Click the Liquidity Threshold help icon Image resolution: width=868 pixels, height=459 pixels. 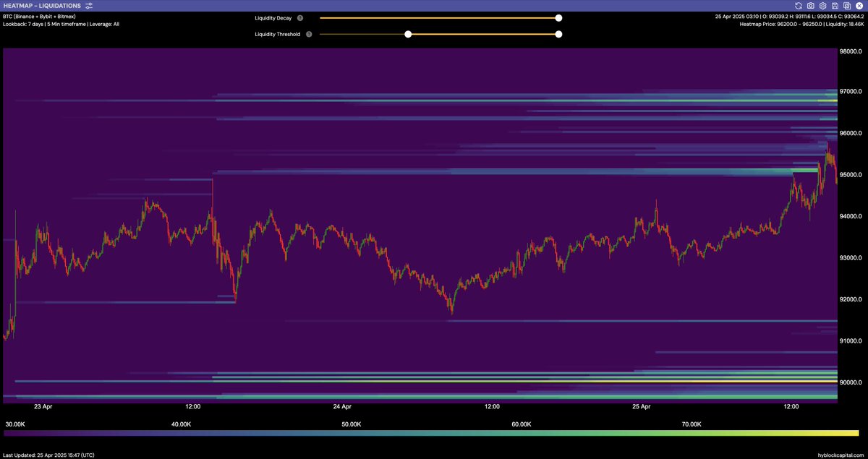click(x=309, y=33)
